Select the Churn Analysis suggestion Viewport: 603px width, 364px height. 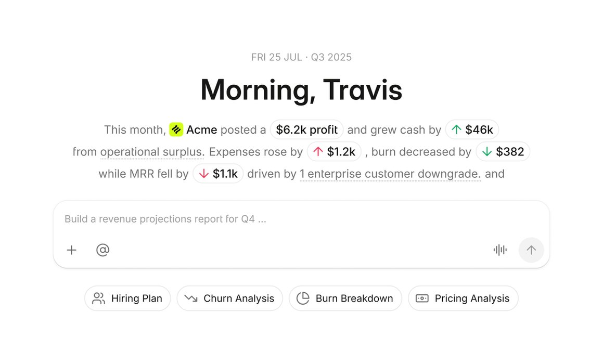tap(229, 298)
